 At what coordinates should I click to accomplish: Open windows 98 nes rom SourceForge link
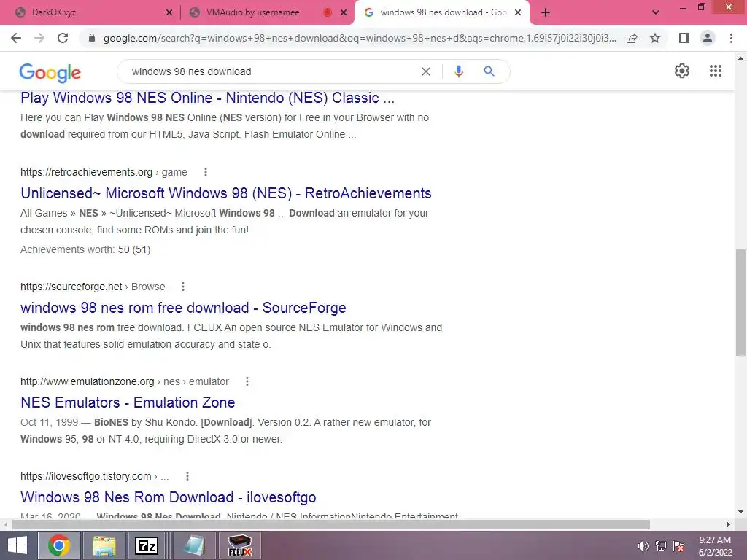[x=183, y=308]
